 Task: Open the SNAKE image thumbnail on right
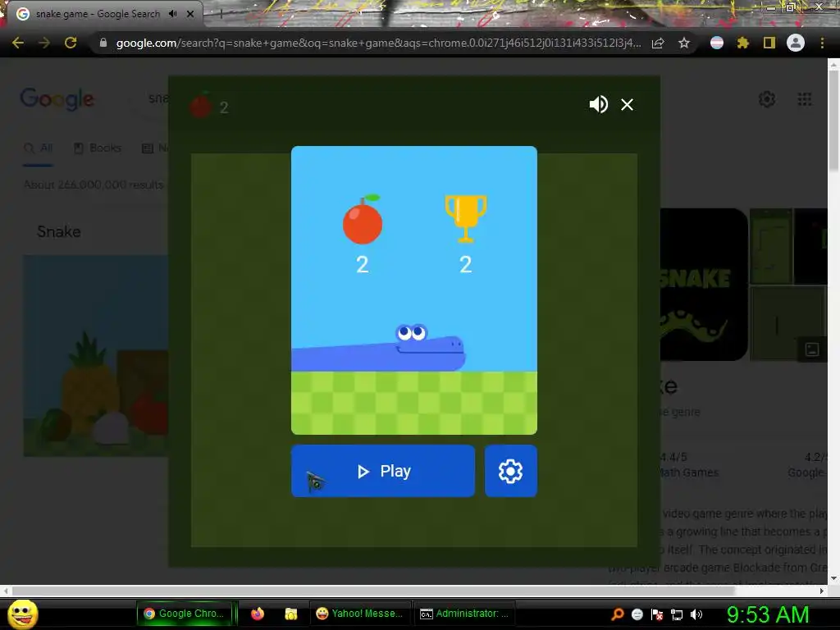click(x=703, y=285)
